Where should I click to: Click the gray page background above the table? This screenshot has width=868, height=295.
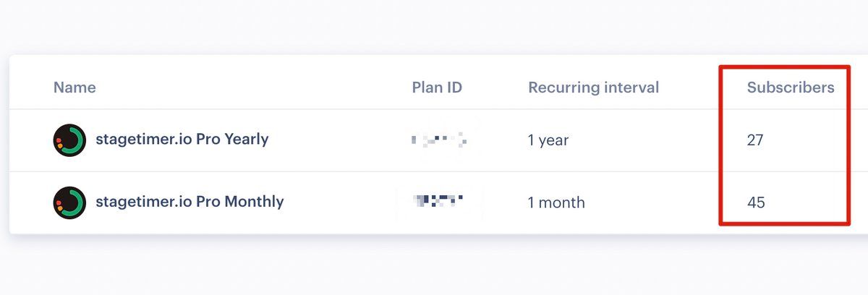point(434,25)
